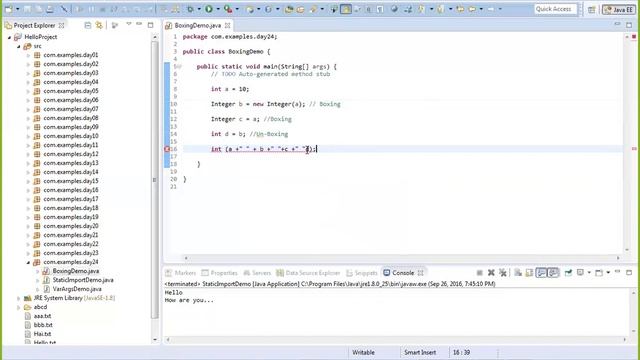Click the Terminate button in Console
This screenshot has height=360, width=640.
click(x=480, y=273)
